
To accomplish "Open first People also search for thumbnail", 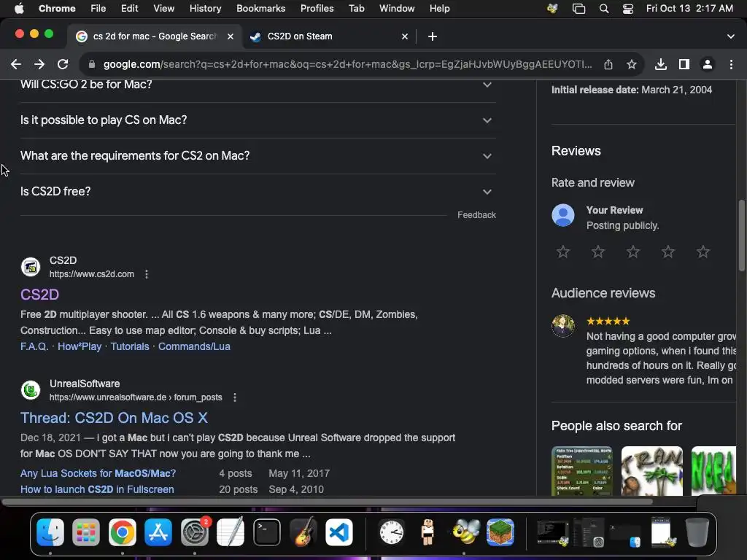I will click(581, 471).
